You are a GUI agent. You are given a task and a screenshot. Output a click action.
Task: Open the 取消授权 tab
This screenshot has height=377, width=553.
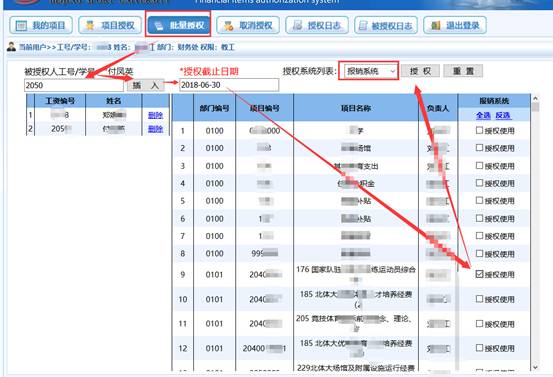point(248,25)
